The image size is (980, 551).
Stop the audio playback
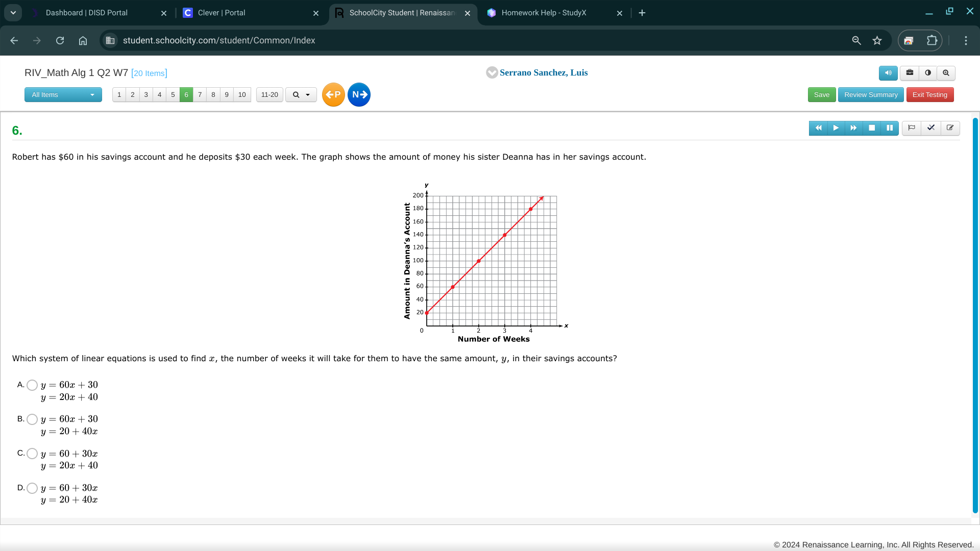pos(872,128)
